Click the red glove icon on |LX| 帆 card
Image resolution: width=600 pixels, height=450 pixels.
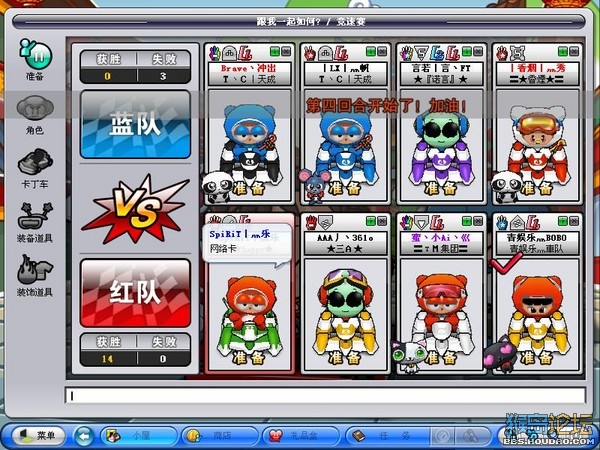coord(310,53)
